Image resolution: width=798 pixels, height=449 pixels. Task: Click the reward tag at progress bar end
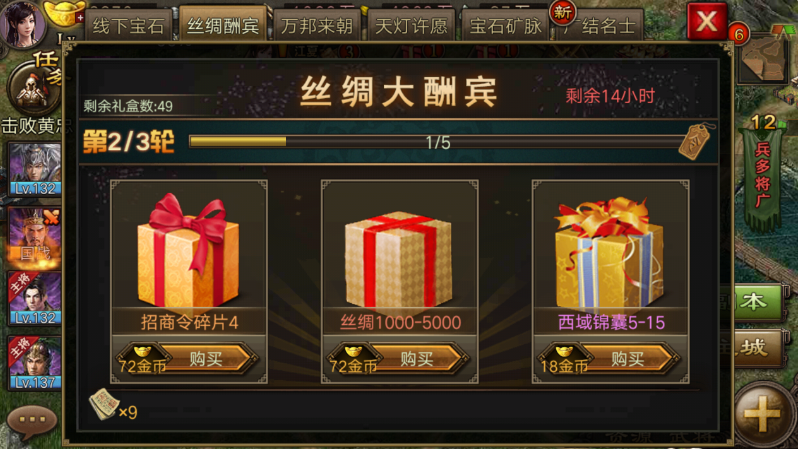(x=695, y=142)
